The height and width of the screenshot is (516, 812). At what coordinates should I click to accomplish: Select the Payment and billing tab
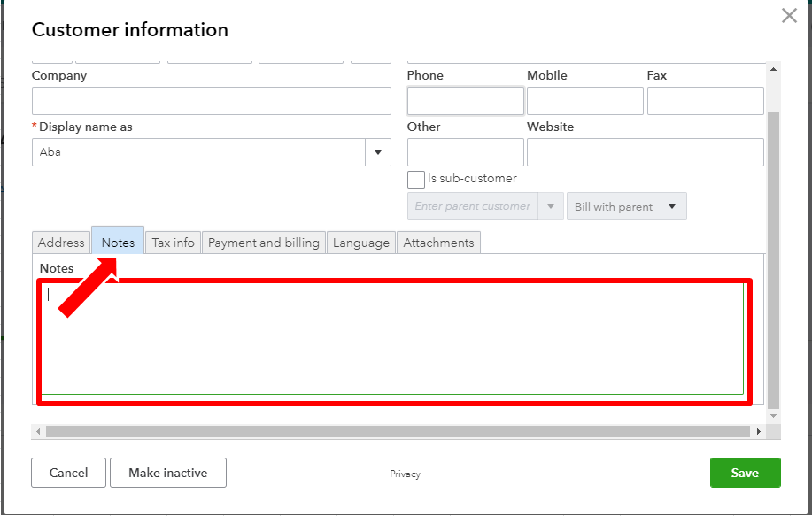pos(263,243)
